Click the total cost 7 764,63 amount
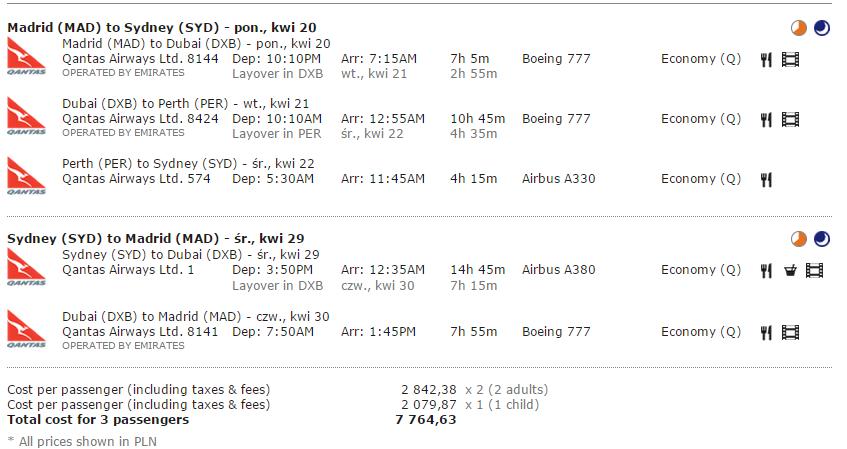Image resolution: width=847 pixels, height=449 pixels. click(x=426, y=420)
